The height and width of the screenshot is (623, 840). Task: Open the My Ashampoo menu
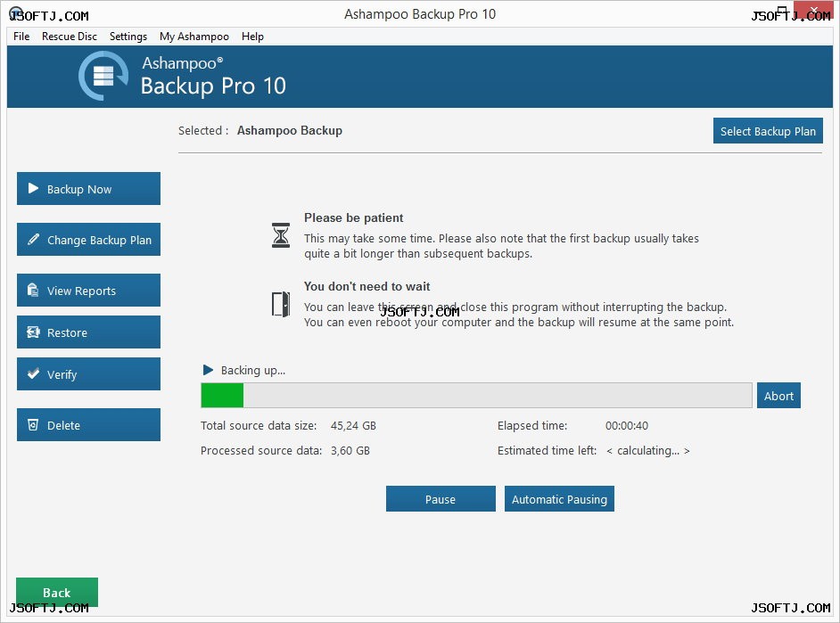194,37
